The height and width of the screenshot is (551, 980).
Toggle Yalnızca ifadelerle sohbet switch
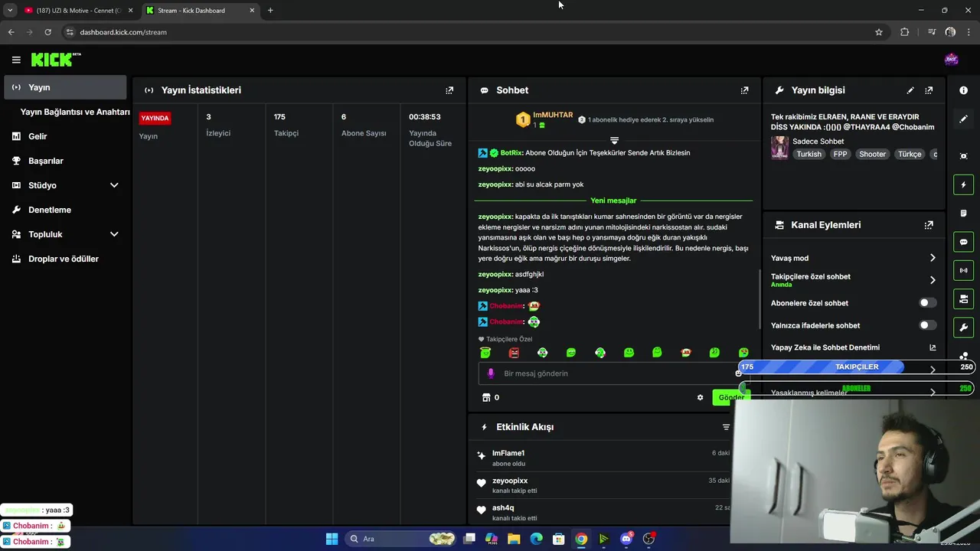click(927, 325)
